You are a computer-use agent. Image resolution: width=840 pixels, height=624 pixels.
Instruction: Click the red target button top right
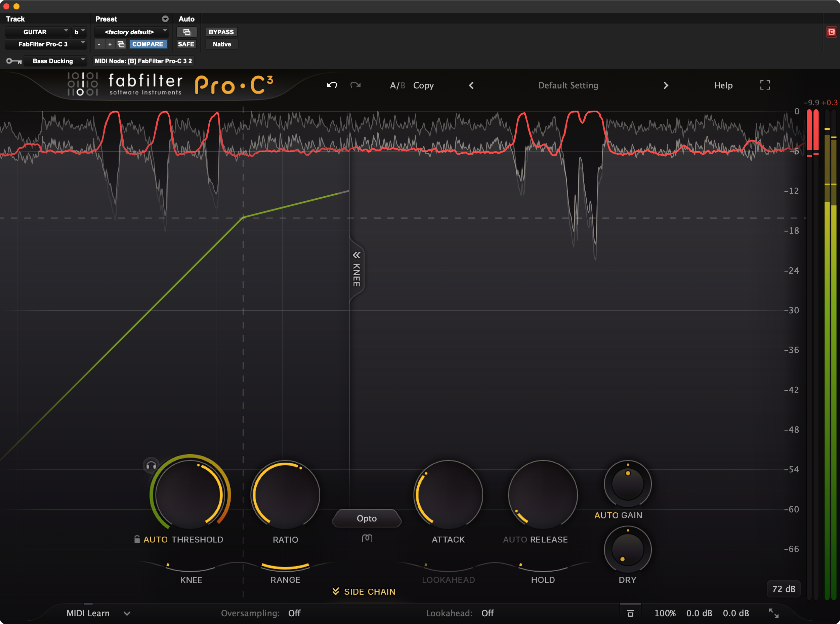tap(831, 32)
